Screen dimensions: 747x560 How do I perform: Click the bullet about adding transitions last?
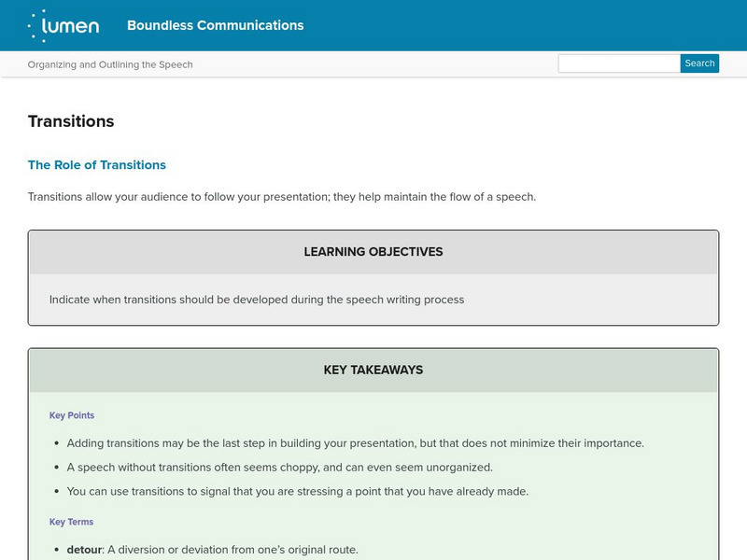tap(356, 443)
